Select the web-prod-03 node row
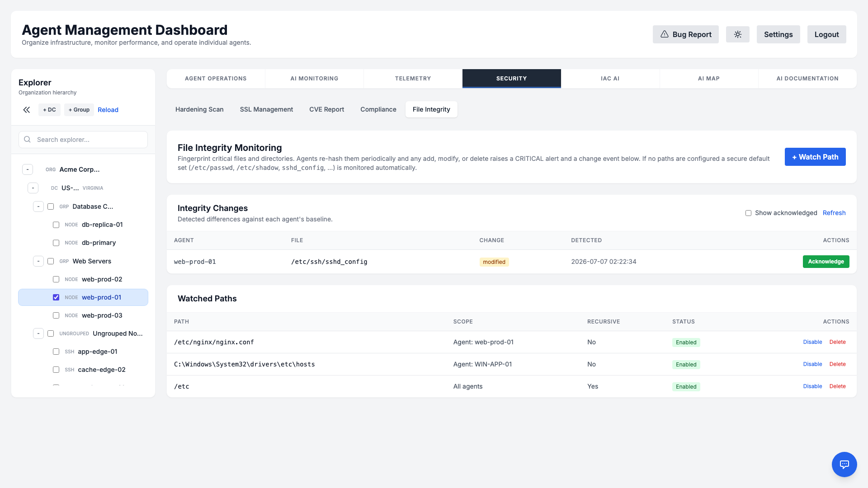This screenshot has width=868, height=488. pos(83,315)
